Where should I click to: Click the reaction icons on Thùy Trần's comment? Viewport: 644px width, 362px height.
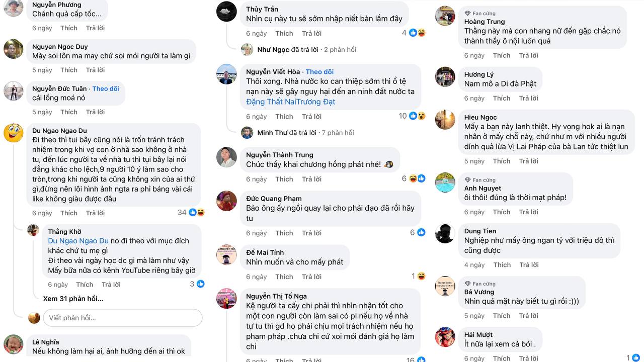click(x=417, y=33)
